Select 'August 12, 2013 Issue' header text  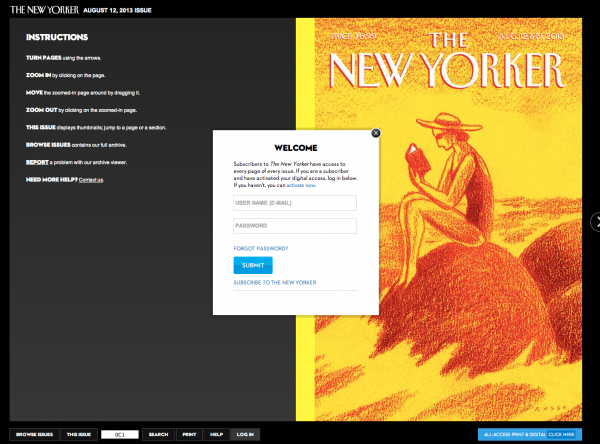pos(117,10)
